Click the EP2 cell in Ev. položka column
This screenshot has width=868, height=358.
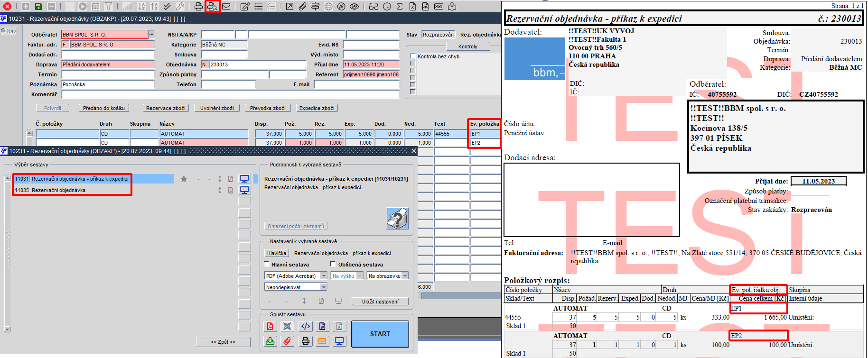pos(485,142)
